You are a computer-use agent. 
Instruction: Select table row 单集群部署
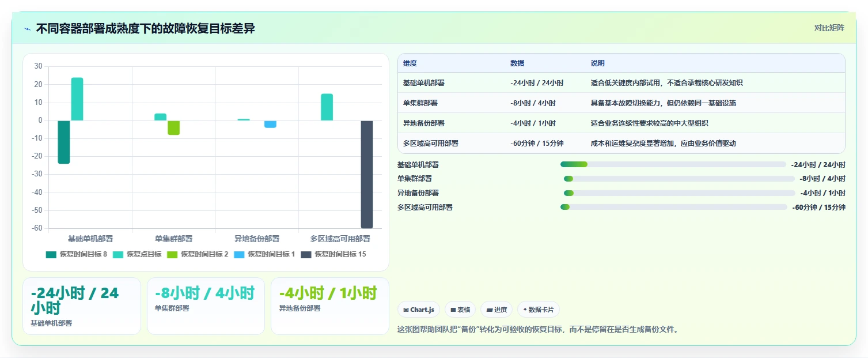click(x=621, y=103)
